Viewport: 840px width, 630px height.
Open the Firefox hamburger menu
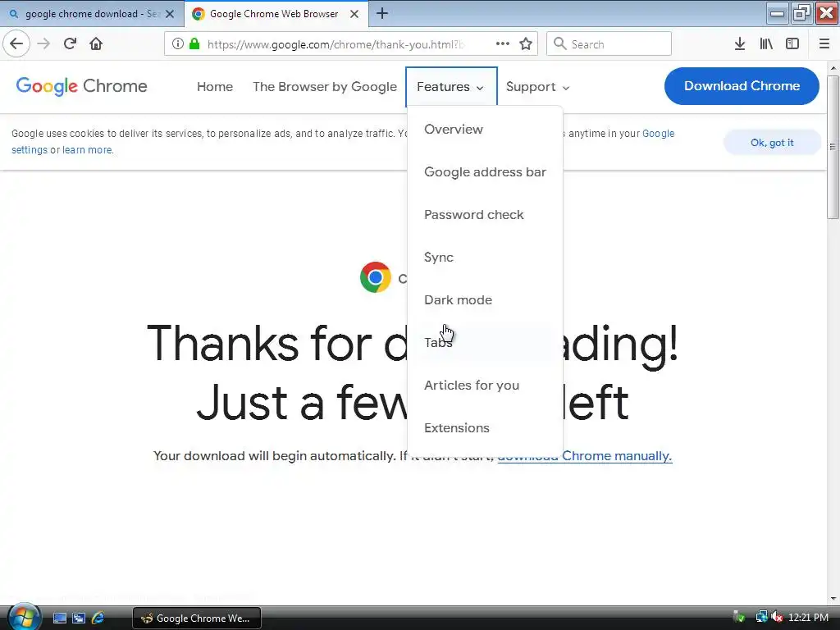pyautogui.click(x=824, y=43)
